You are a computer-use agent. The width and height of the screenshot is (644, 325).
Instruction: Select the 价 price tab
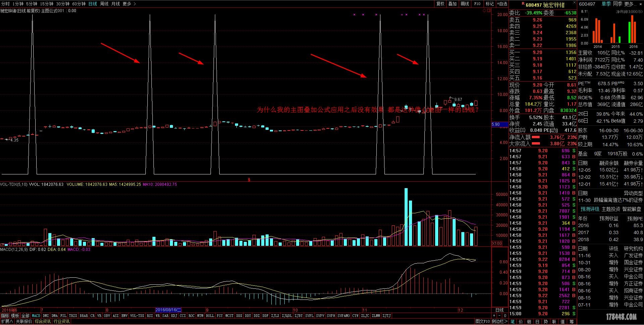coord(521,322)
